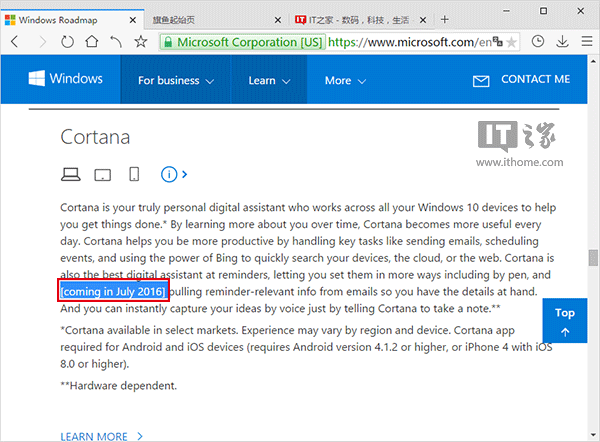The width and height of the screenshot is (600, 442).
Task: Bookmark page with the gray star icon
Action: pyautogui.click(x=511, y=42)
